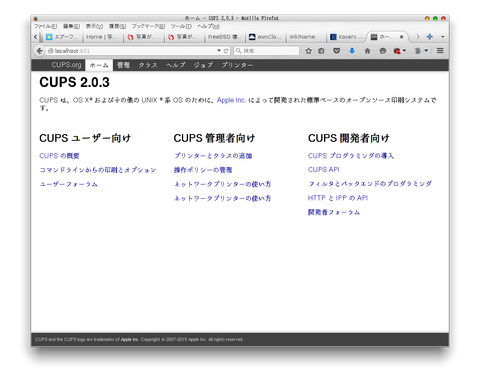
Task: Open the ジョブ page in the CUPS navigation
Action: [203, 65]
